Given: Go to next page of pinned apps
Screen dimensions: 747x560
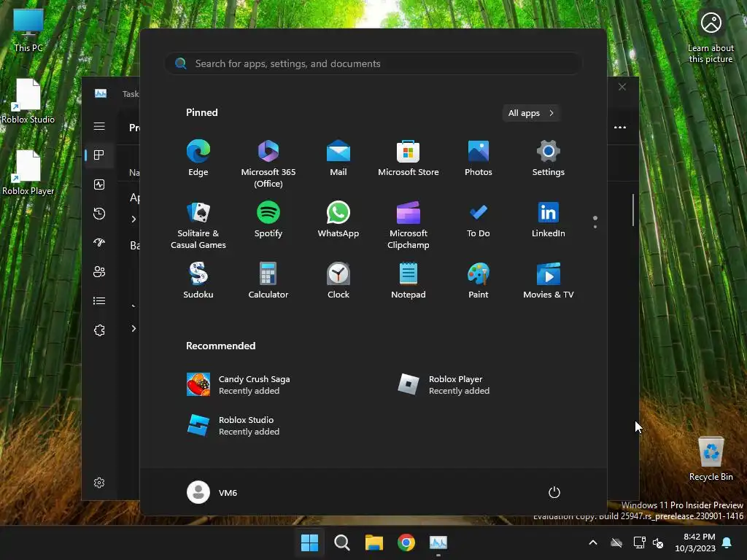Looking at the screenshot, I should pos(595,227).
